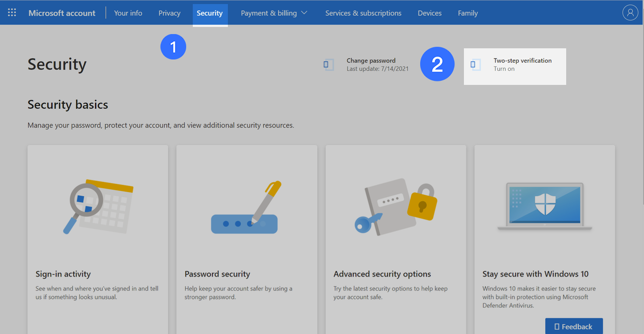This screenshot has height=334, width=644.
Task: Click the Two-step verification icon
Action: [x=476, y=65]
